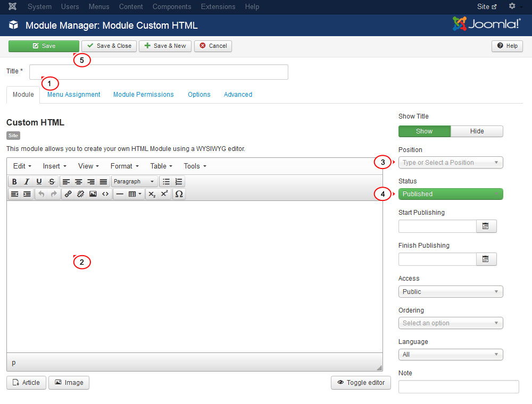Insert a horizontal line
The height and width of the screenshot is (404, 532).
pos(120,194)
